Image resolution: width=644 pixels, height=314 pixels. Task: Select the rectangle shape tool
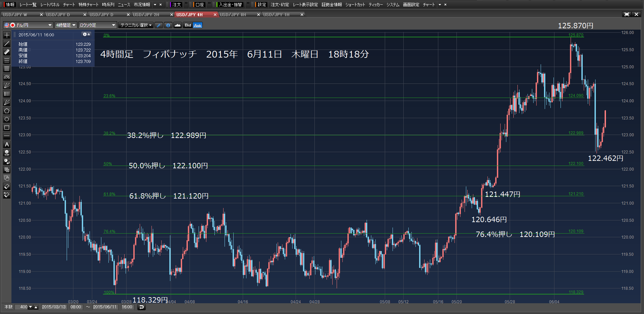point(7,128)
